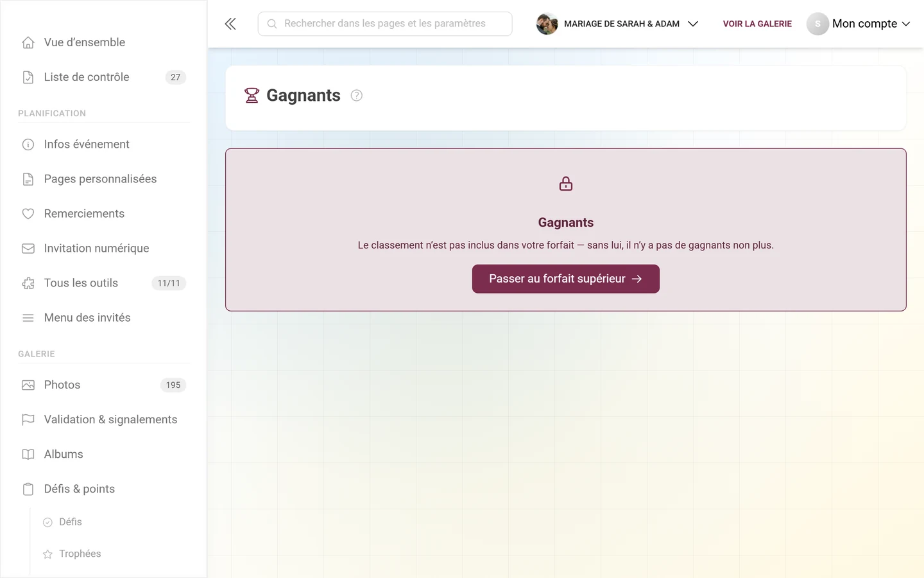Click the event couple avatar thumbnail

tap(547, 24)
